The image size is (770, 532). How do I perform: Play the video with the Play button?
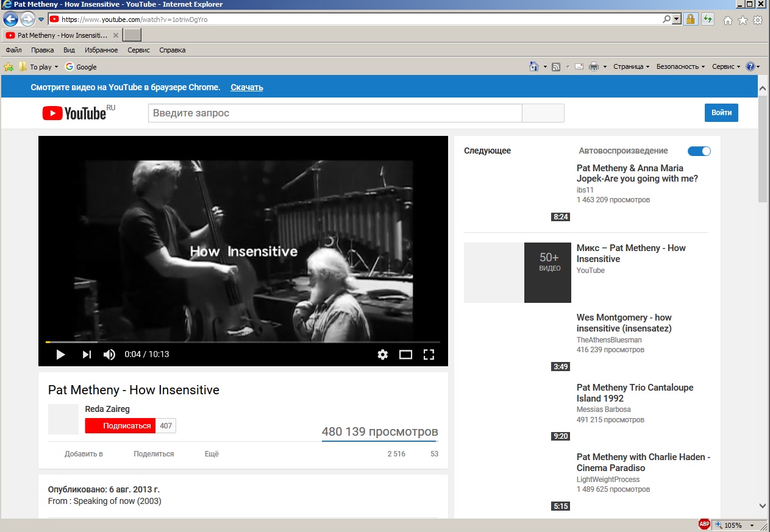60,355
